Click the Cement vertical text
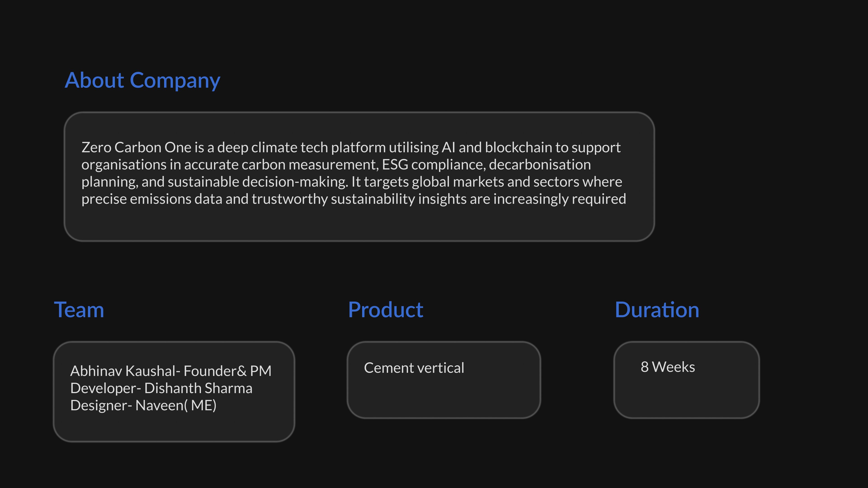This screenshot has height=488, width=868. coord(414,367)
